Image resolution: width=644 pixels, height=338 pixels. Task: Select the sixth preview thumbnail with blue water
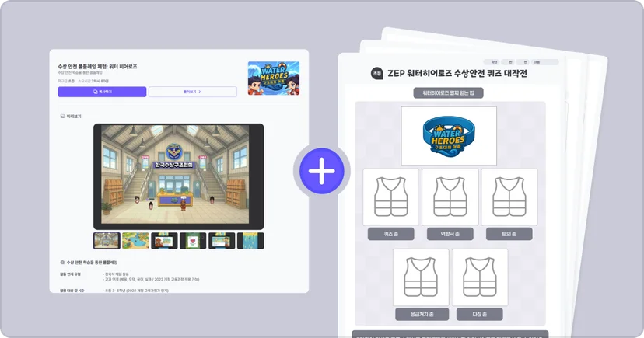tap(250, 241)
